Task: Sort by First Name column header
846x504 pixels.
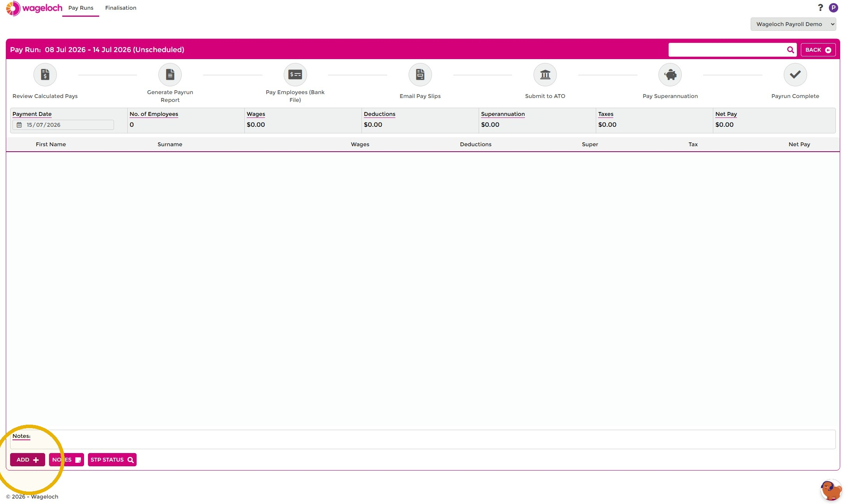Action: pyautogui.click(x=51, y=144)
